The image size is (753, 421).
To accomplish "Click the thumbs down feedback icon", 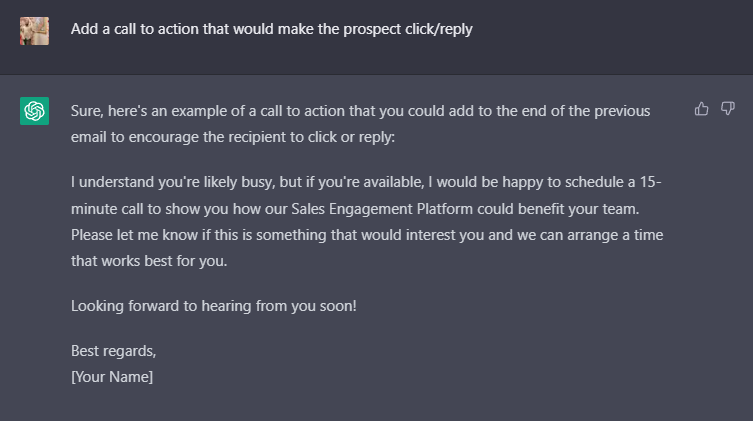I will point(728,109).
